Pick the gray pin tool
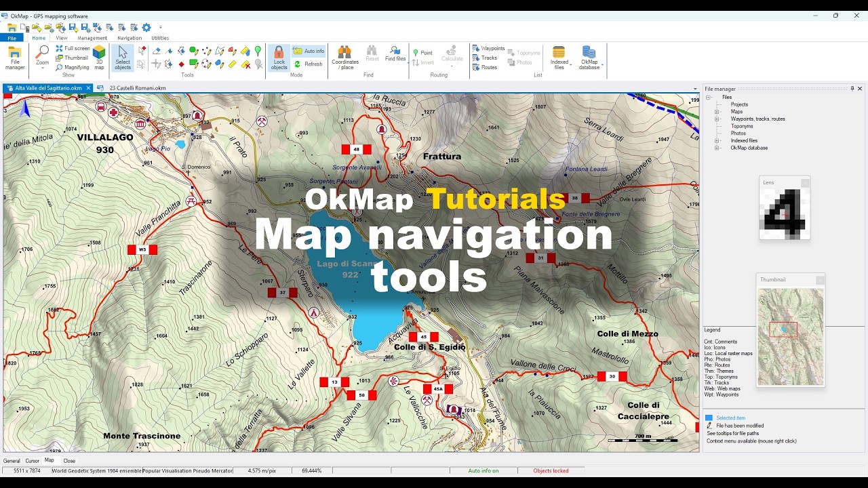 pyautogui.click(x=258, y=64)
